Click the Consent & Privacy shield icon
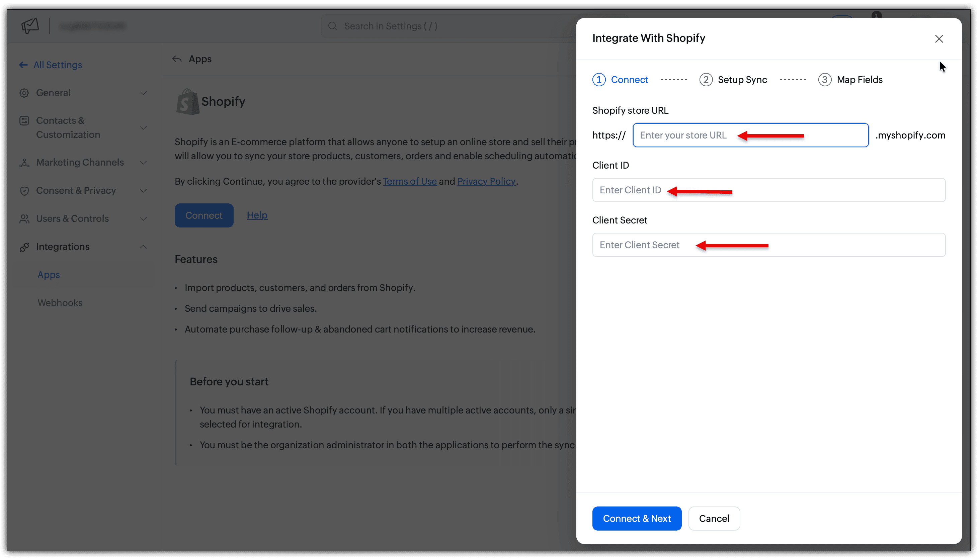 24,190
